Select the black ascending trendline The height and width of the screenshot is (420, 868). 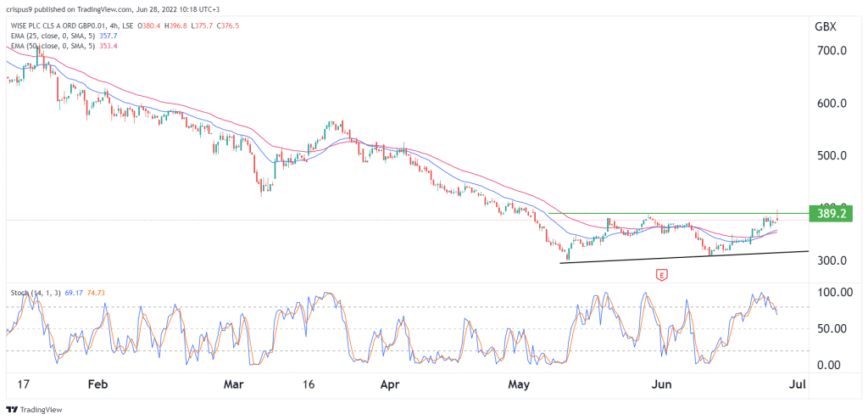(x=684, y=257)
